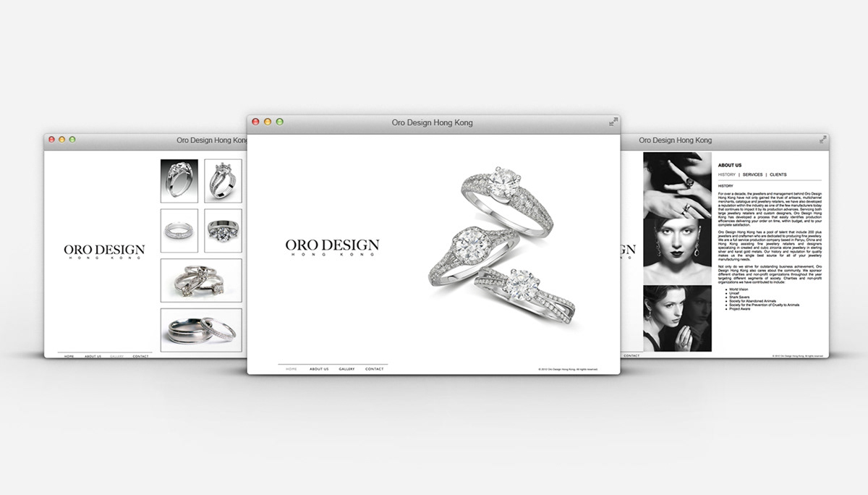Viewport: 868px width, 495px height.
Task: Minimize the front window with yellow button
Action: (268, 122)
